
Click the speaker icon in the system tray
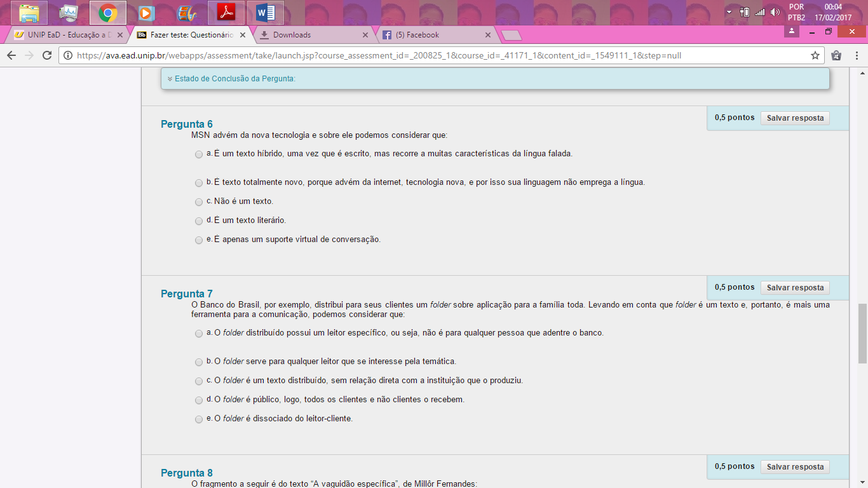774,11
